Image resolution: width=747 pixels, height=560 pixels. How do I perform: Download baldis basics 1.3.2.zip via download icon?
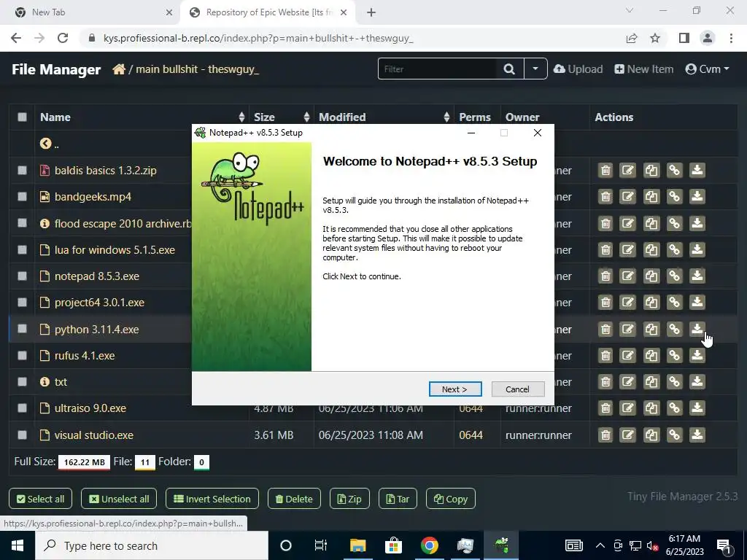[x=697, y=171]
